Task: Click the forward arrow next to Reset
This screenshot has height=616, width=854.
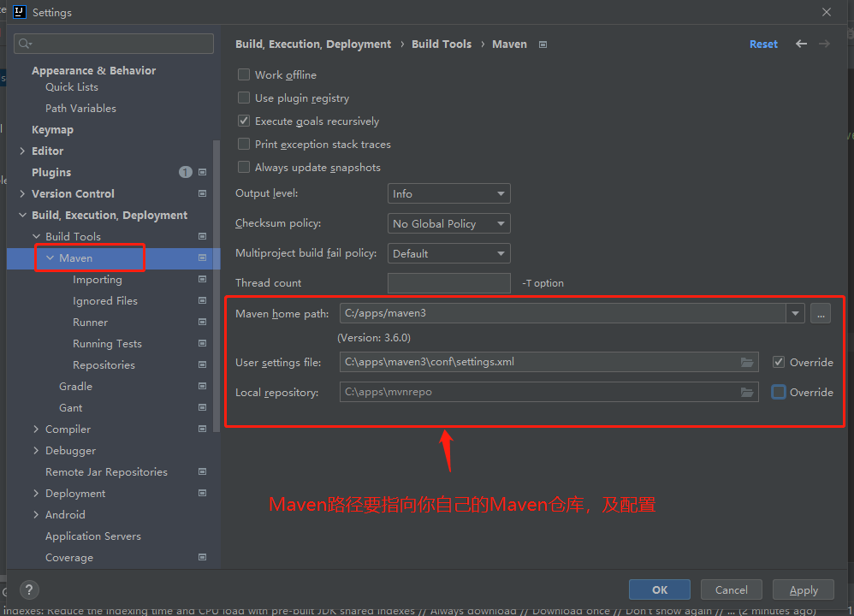Action: click(x=825, y=44)
